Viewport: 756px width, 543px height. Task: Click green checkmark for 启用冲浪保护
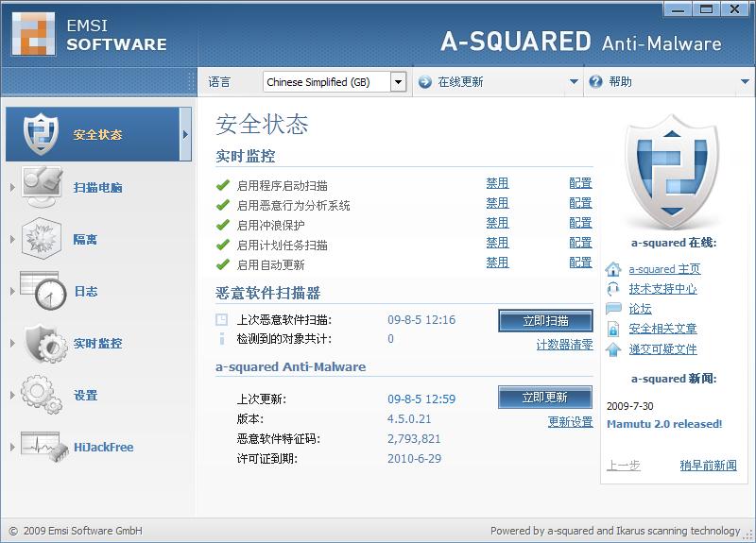pos(223,225)
